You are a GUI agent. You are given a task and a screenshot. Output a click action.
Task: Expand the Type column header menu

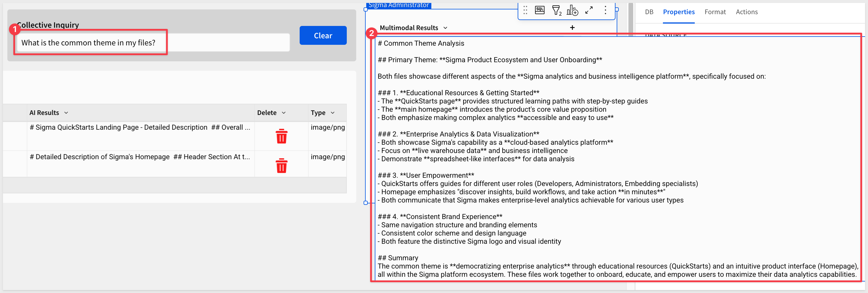[333, 113]
